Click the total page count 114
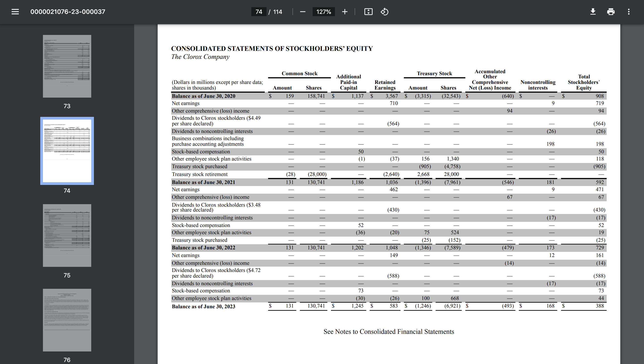The height and width of the screenshot is (364, 644). coord(278,12)
